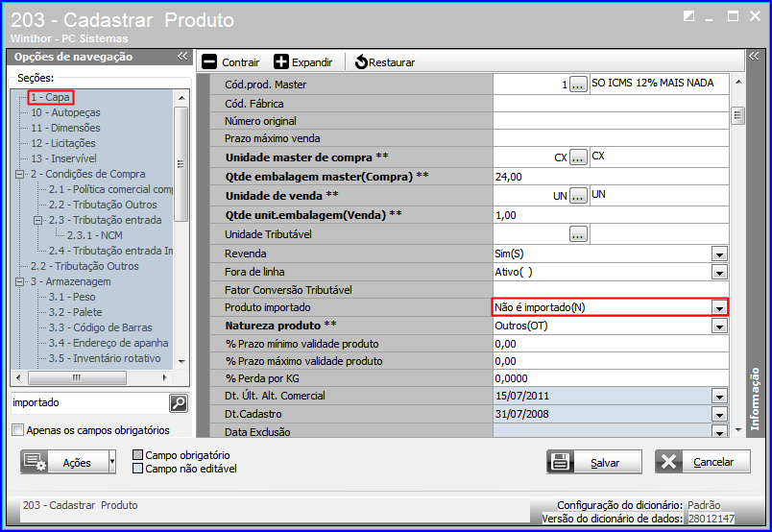
Task: Click the Número original field
Action: tap(611, 121)
